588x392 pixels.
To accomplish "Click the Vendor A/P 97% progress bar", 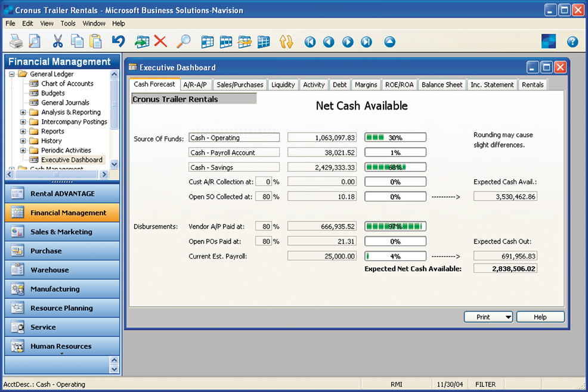I will [x=395, y=226].
